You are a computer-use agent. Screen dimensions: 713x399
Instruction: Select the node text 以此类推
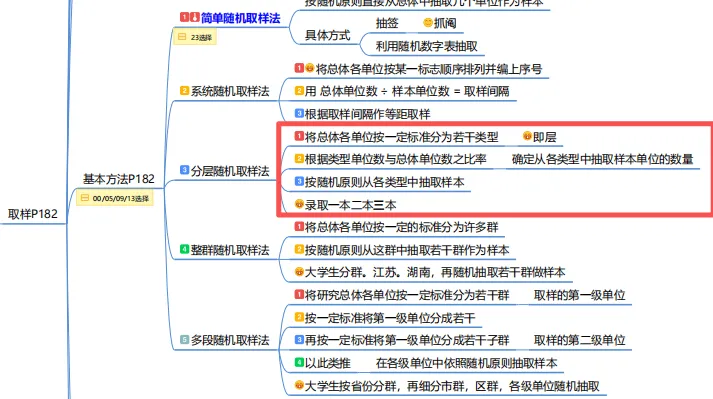coord(327,363)
